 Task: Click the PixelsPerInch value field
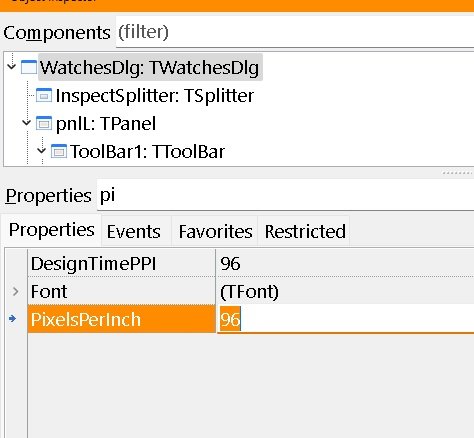346,319
